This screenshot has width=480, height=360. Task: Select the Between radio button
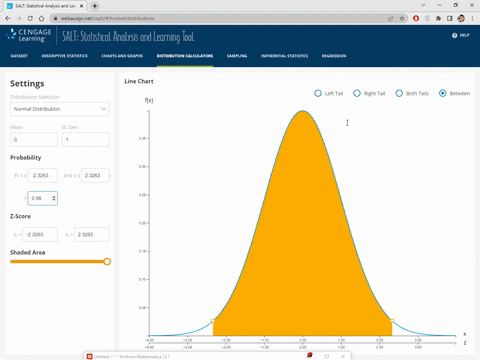click(443, 93)
